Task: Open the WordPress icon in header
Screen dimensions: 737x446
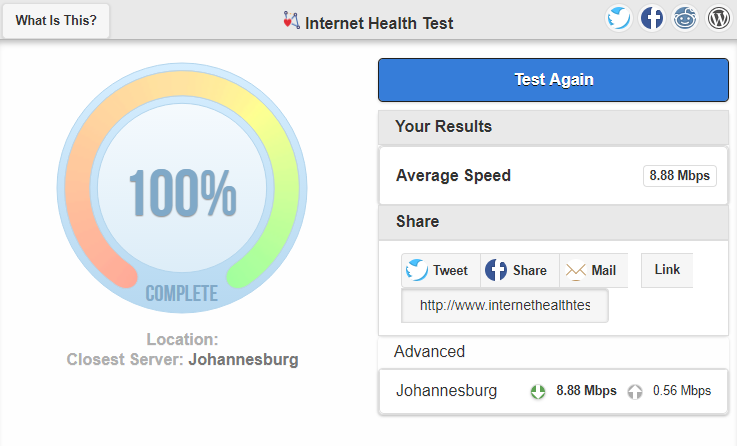Action: [x=719, y=19]
